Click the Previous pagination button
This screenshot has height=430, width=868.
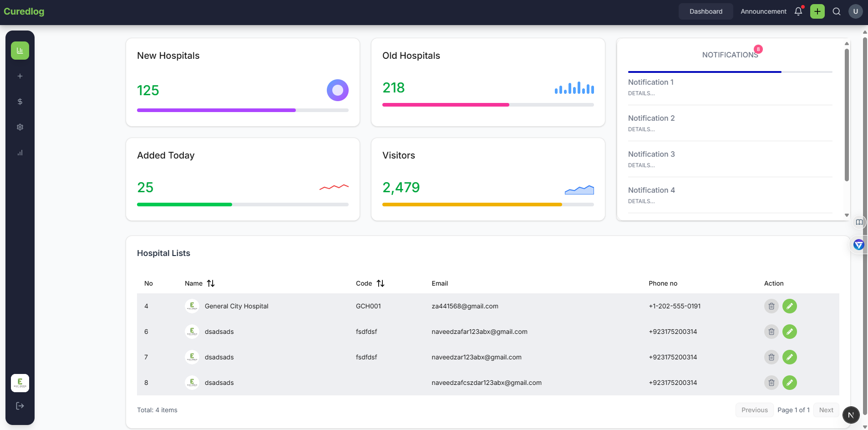click(754, 410)
